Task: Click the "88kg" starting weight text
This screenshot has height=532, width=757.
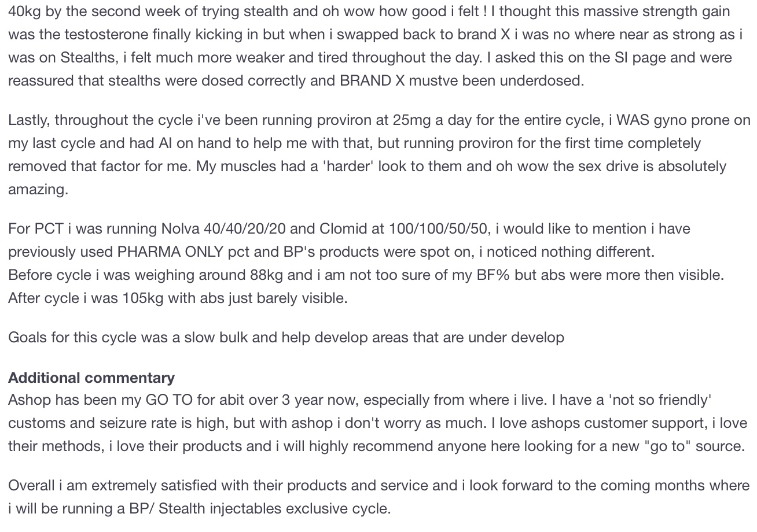Action: click(x=266, y=275)
